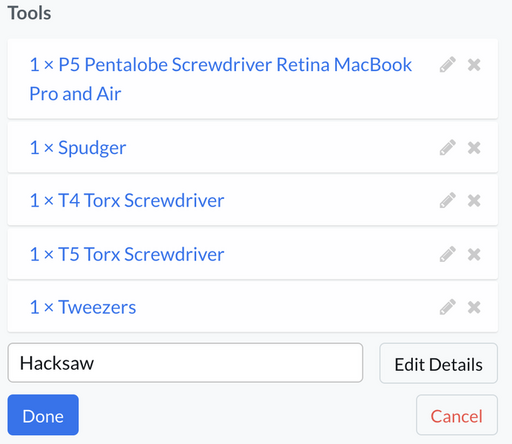
Task: Edit the T4 Torx Screwdriver entry
Action: click(447, 200)
